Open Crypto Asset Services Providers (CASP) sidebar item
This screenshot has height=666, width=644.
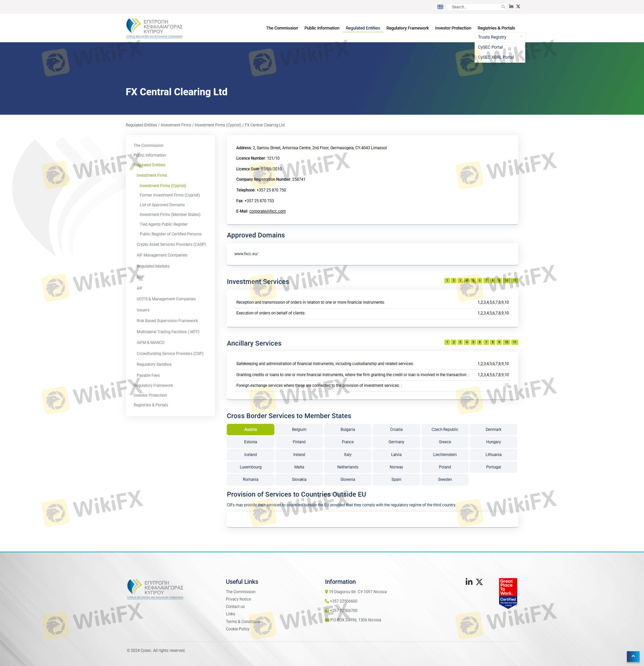pyautogui.click(x=171, y=244)
